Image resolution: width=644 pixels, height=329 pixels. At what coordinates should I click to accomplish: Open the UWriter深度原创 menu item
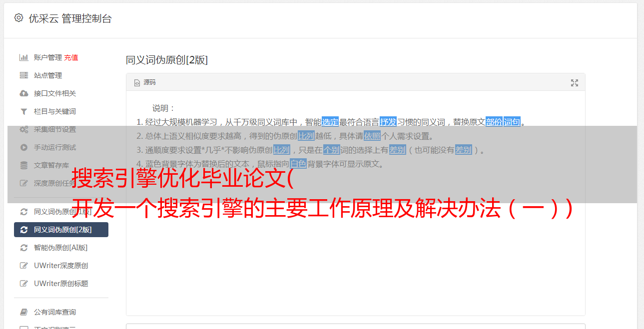(61, 266)
